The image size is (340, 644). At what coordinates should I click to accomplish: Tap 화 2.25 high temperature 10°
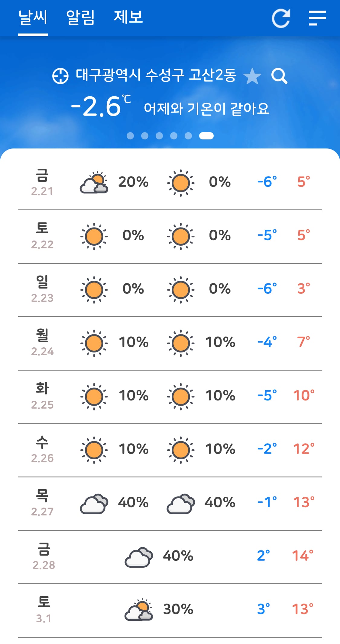pos(304,395)
